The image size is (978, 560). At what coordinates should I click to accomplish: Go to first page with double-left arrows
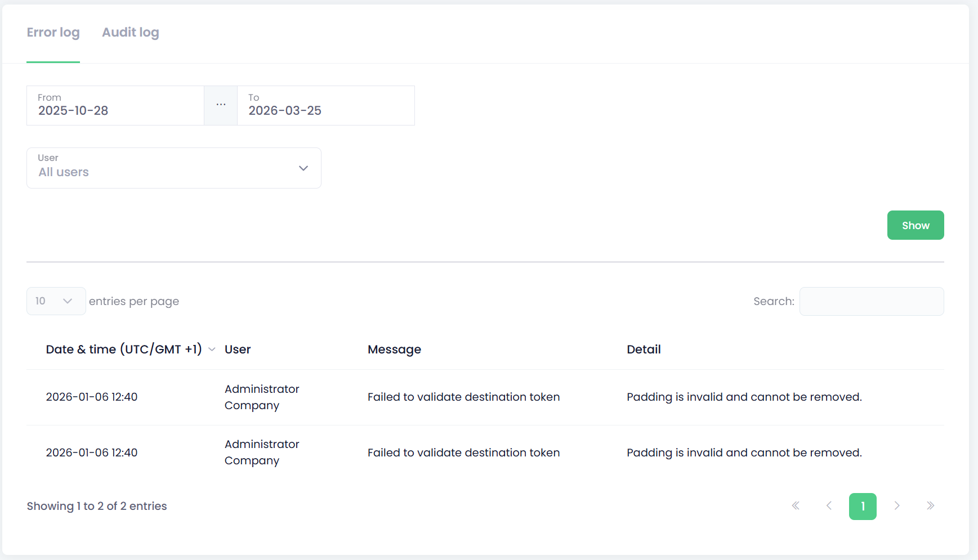[796, 506]
